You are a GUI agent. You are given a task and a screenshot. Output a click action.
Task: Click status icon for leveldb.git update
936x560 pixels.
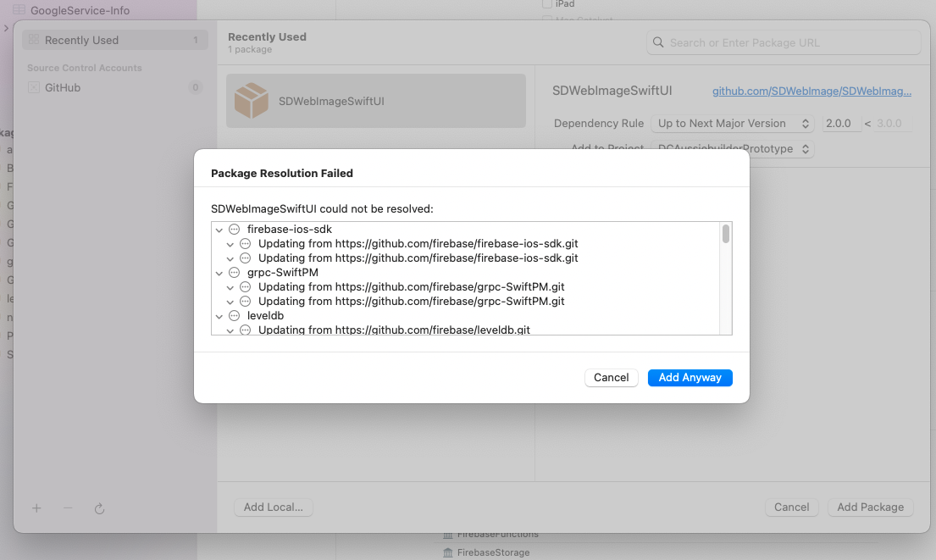(245, 330)
